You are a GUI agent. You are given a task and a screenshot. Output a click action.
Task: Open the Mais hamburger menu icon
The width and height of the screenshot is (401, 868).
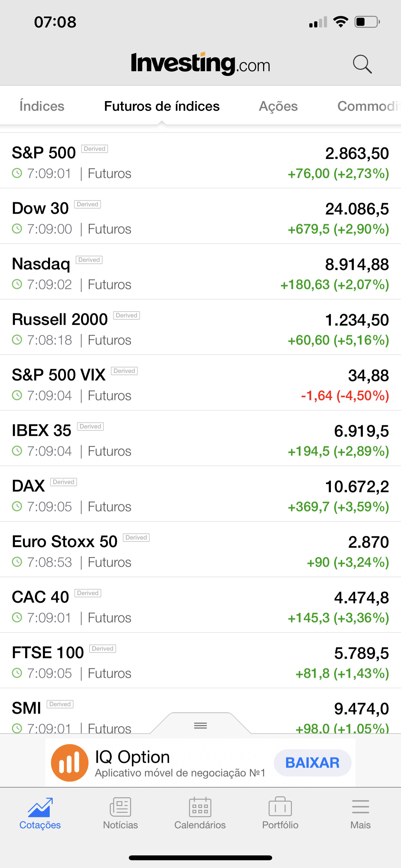coord(360,807)
